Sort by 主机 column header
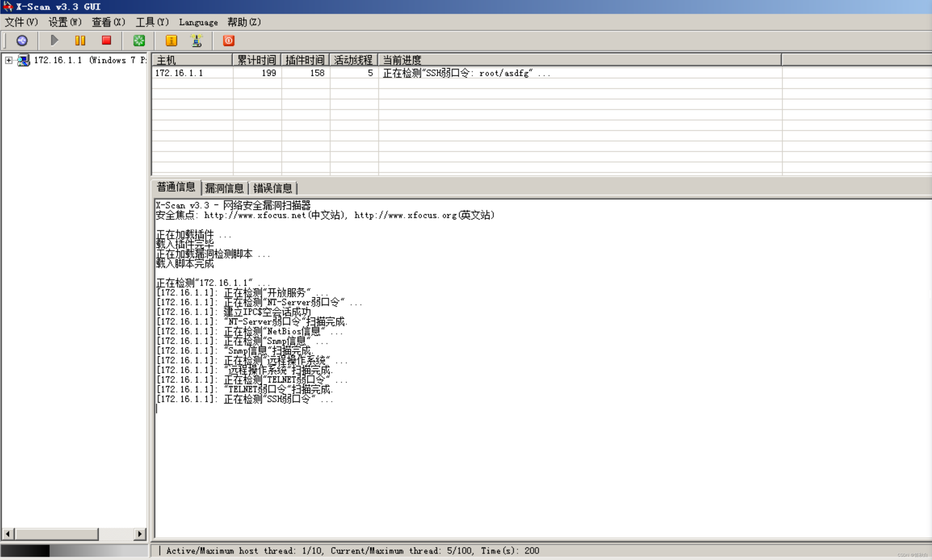The width and height of the screenshot is (932, 560). (x=192, y=60)
